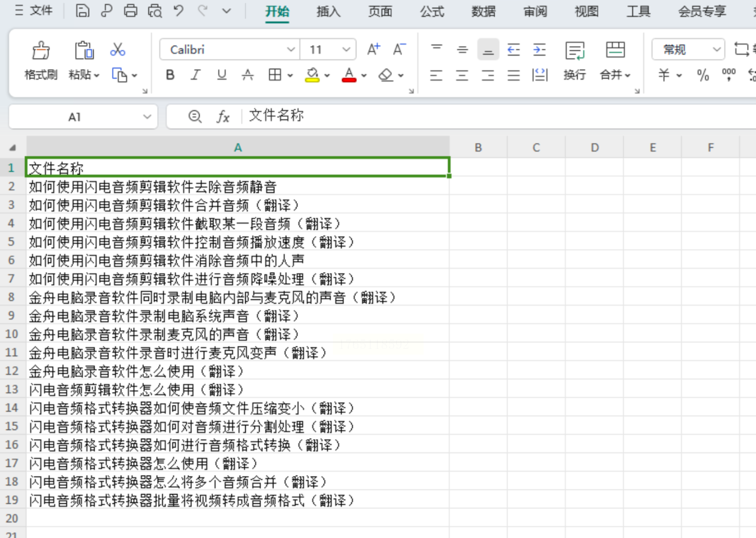Switch to the 数据 tab
The image size is (756, 538).
(x=484, y=11)
